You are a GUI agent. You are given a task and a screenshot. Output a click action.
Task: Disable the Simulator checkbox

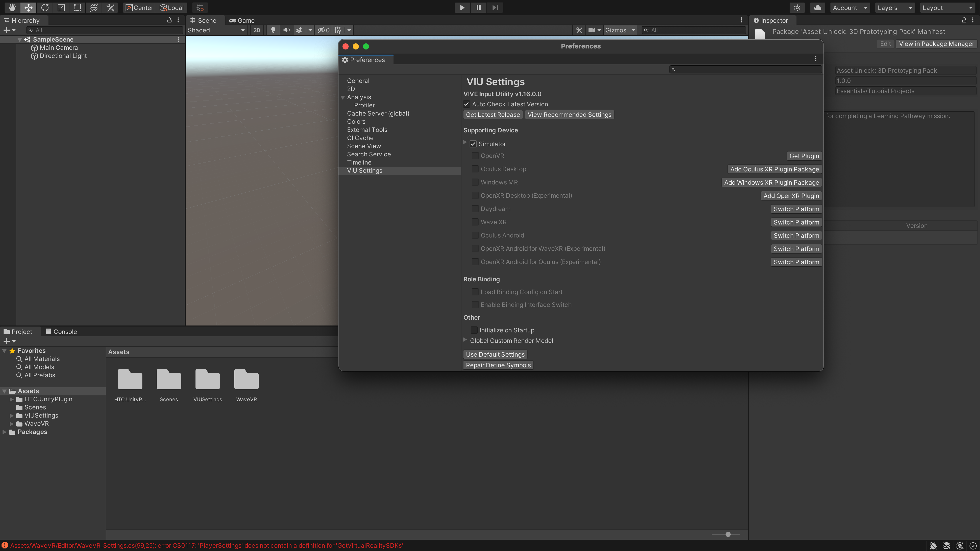(x=473, y=144)
